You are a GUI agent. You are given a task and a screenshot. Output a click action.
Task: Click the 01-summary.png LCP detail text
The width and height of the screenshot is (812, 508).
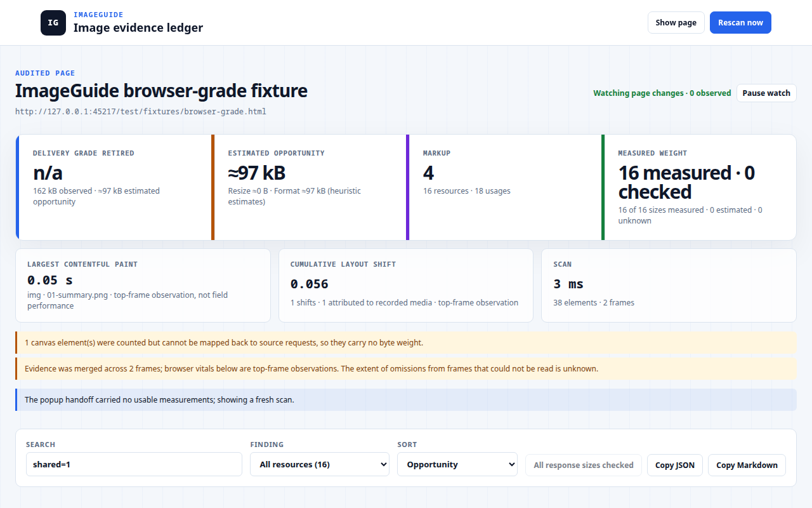tap(128, 300)
